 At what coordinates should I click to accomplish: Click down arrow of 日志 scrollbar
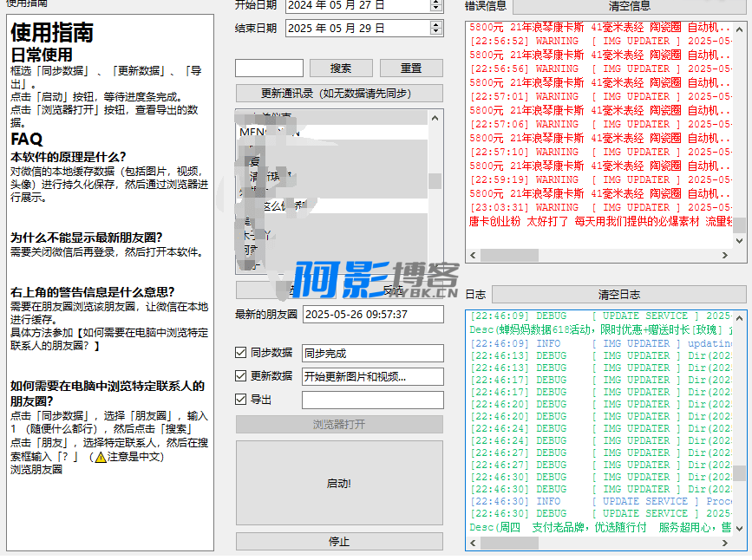739,529
